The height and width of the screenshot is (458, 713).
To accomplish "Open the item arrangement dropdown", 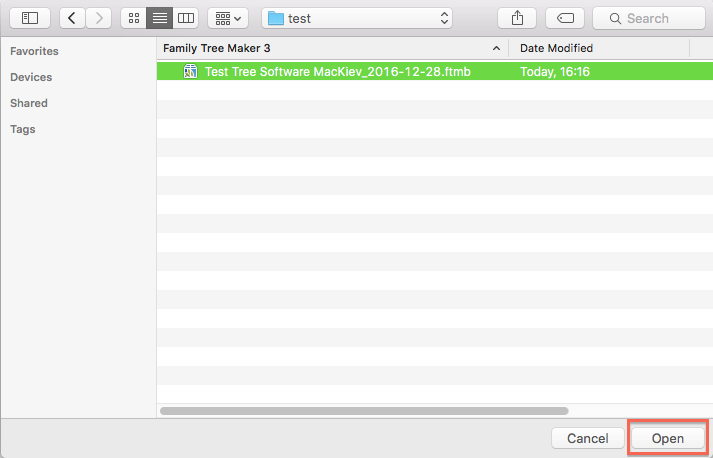I will click(228, 18).
